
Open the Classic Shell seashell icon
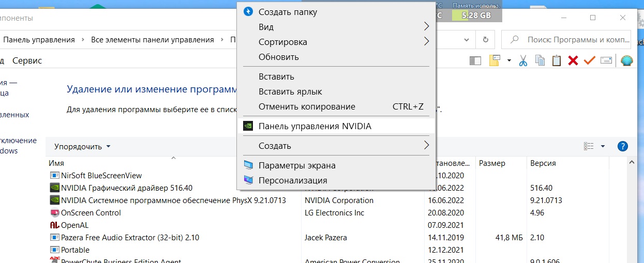coord(626,60)
